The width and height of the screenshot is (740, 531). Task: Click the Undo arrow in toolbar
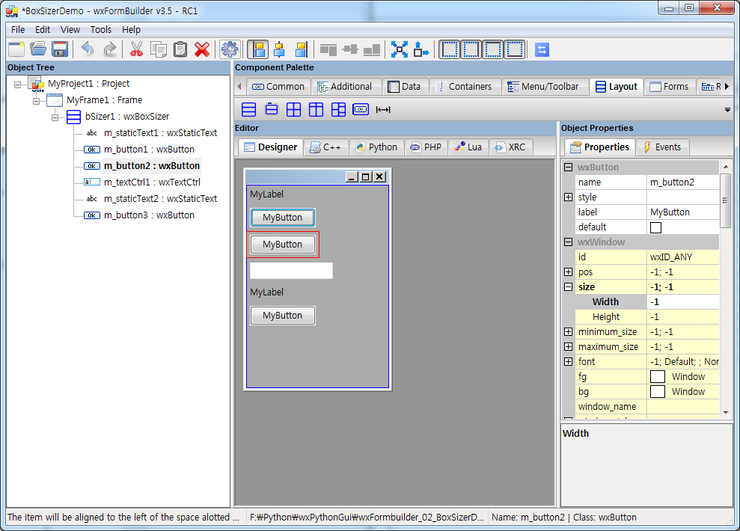(87, 49)
